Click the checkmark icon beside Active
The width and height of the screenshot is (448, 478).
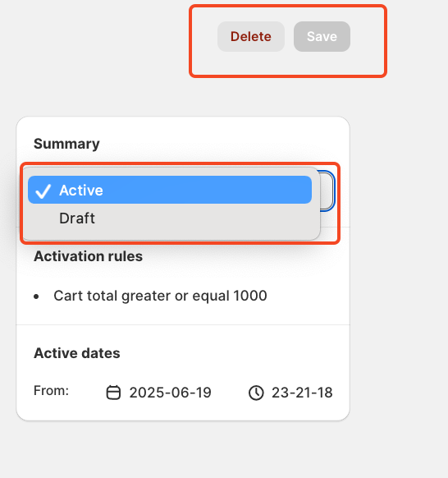pyautogui.click(x=43, y=191)
